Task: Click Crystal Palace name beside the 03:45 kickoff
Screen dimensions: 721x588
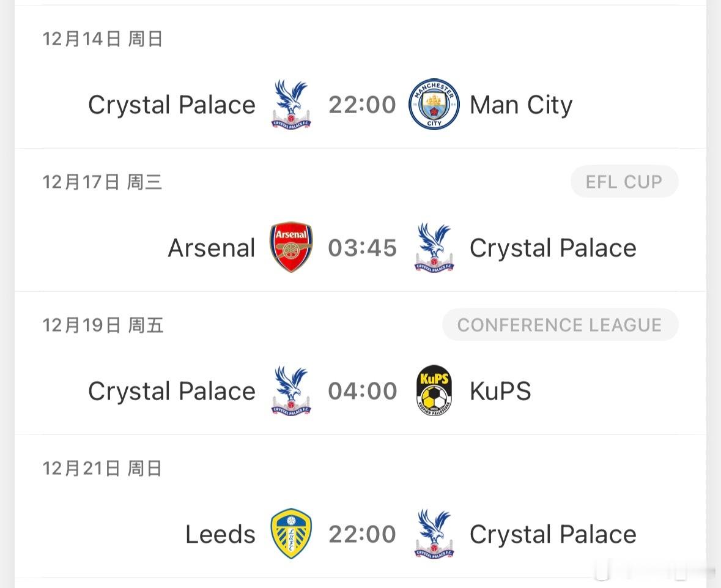Action: [553, 248]
